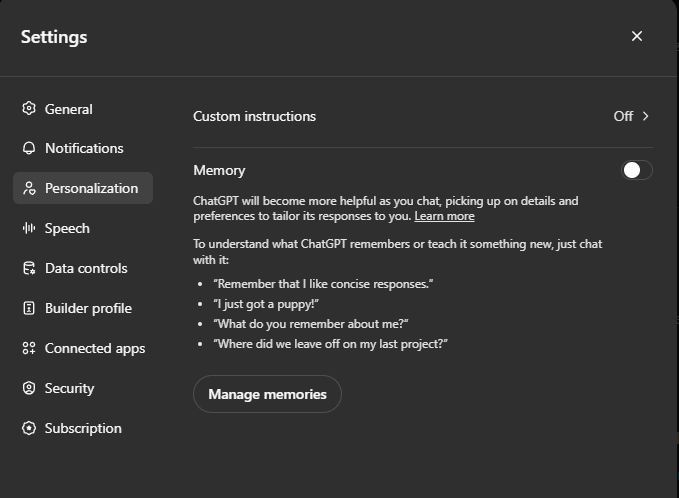Screen dimensions: 679x498
Task: Open the Data controls section
Action: point(86,268)
